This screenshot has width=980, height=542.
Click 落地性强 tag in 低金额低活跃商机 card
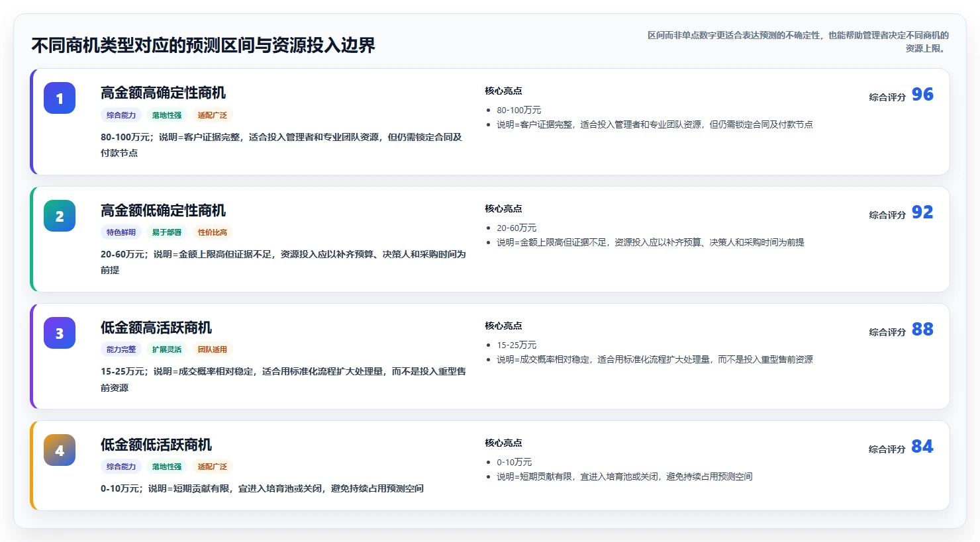pyautogui.click(x=167, y=467)
